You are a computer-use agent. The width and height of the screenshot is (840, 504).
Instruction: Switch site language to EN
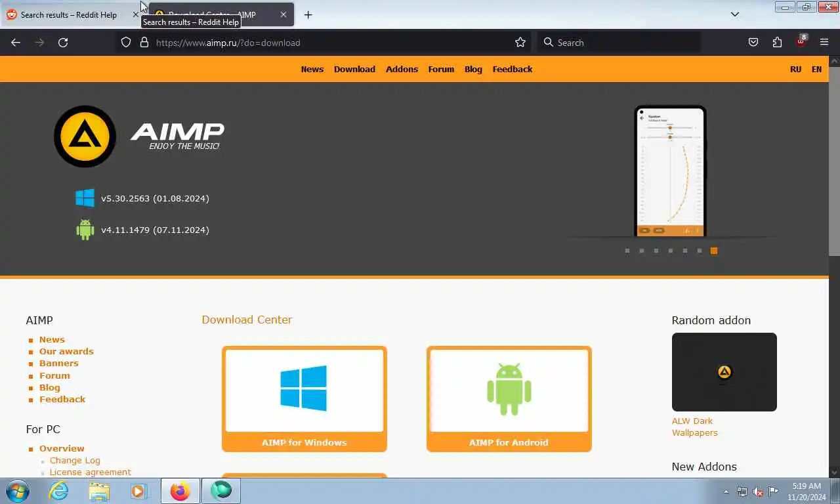coord(816,69)
